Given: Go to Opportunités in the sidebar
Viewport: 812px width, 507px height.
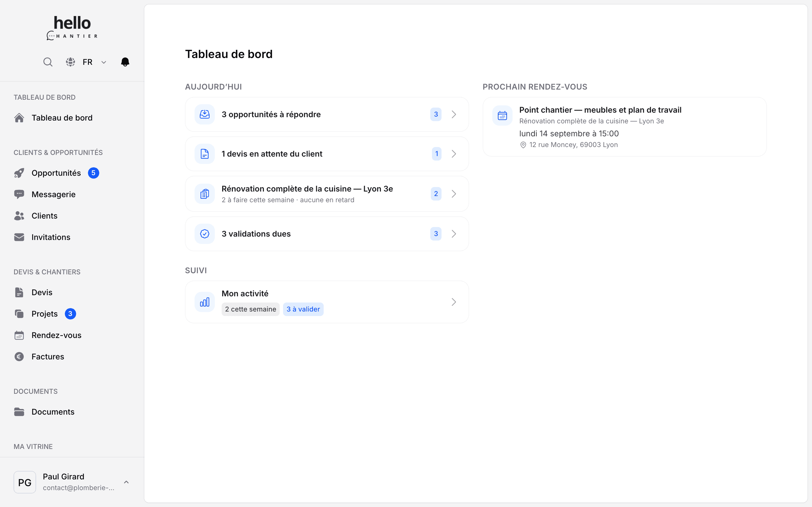Looking at the screenshot, I should click(56, 173).
